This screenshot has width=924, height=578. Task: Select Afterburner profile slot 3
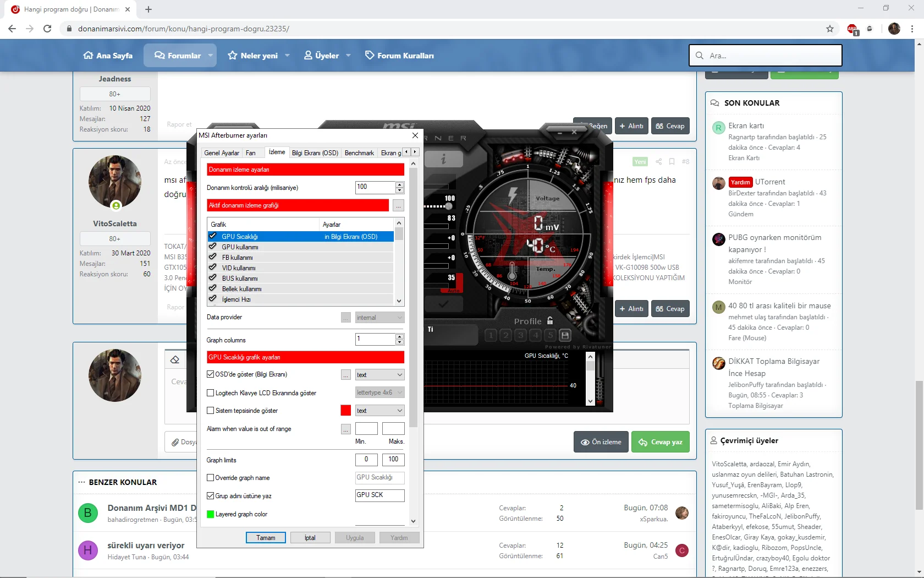[x=520, y=335]
